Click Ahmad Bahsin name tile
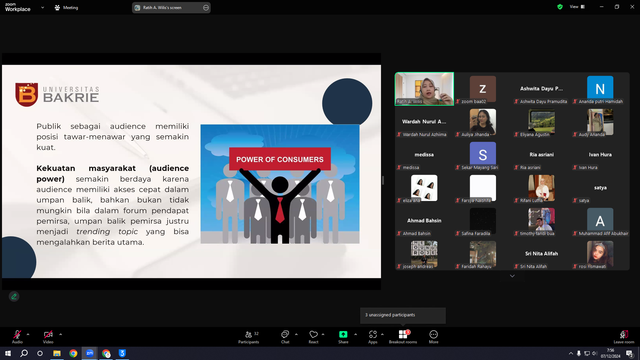 (424, 221)
